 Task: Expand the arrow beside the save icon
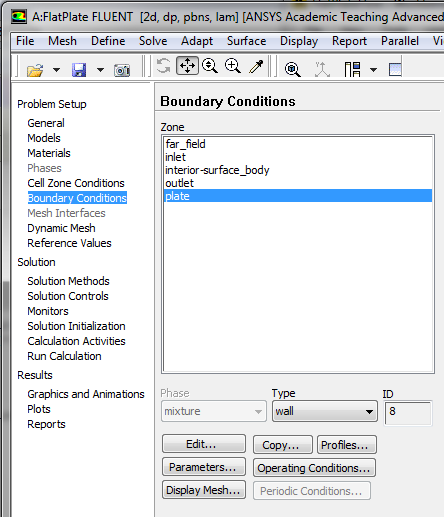click(x=100, y=70)
